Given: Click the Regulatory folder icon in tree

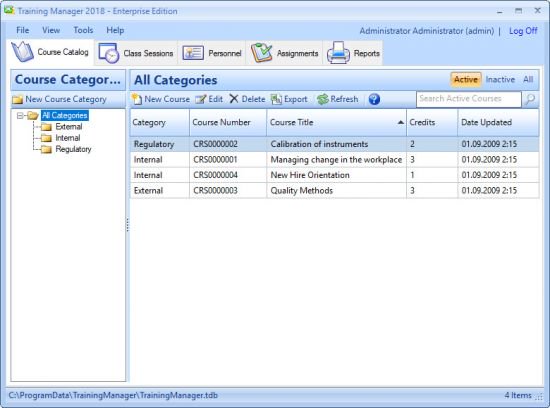Looking at the screenshot, I should 46,149.
